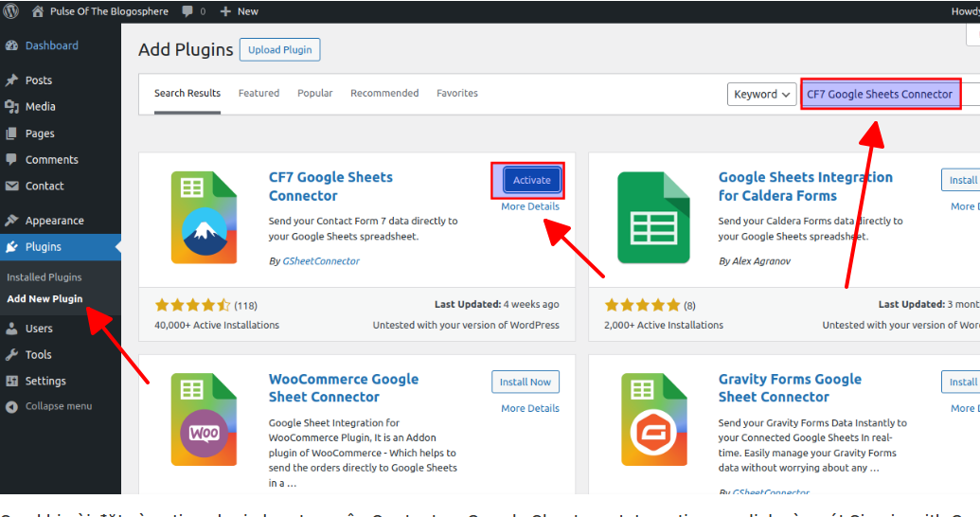
Task: Click the Contact envelope icon
Action: [12, 186]
